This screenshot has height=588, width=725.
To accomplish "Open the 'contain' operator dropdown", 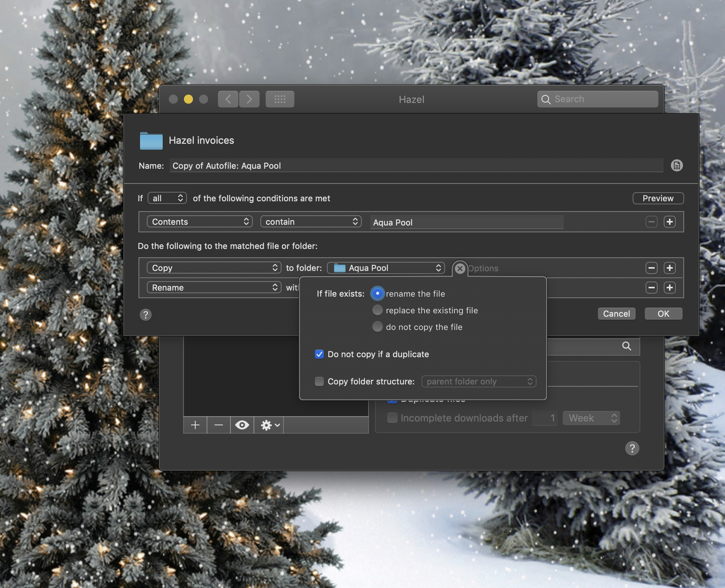I will (x=311, y=222).
